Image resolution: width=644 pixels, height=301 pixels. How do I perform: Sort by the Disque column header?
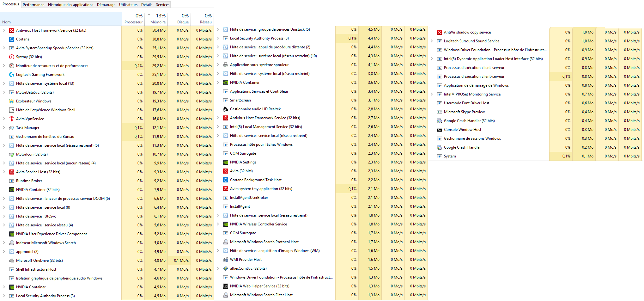coord(179,19)
